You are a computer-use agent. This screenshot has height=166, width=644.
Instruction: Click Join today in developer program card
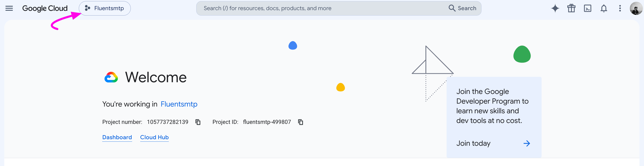tap(473, 143)
